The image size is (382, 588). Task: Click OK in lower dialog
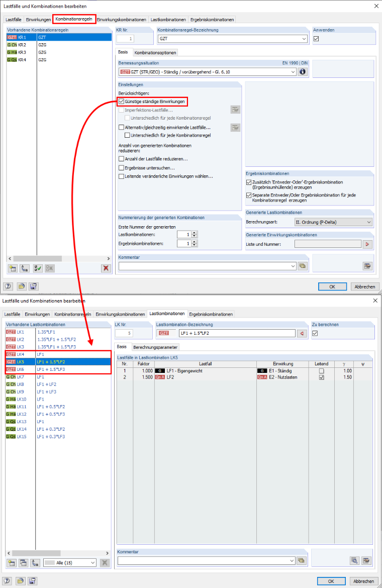pyautogui.click(x=331, y=581)
